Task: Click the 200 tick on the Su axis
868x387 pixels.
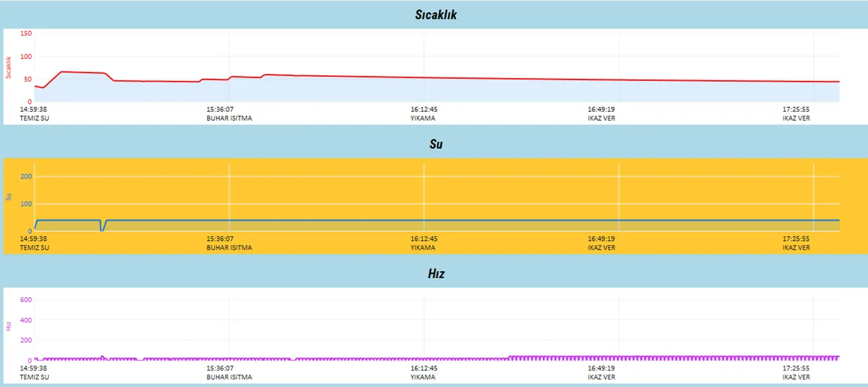Action: click(26, 176)
